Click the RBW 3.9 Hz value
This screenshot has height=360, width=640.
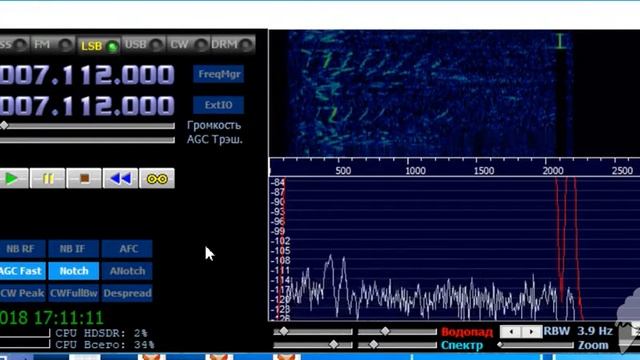(x=595, y=331)
